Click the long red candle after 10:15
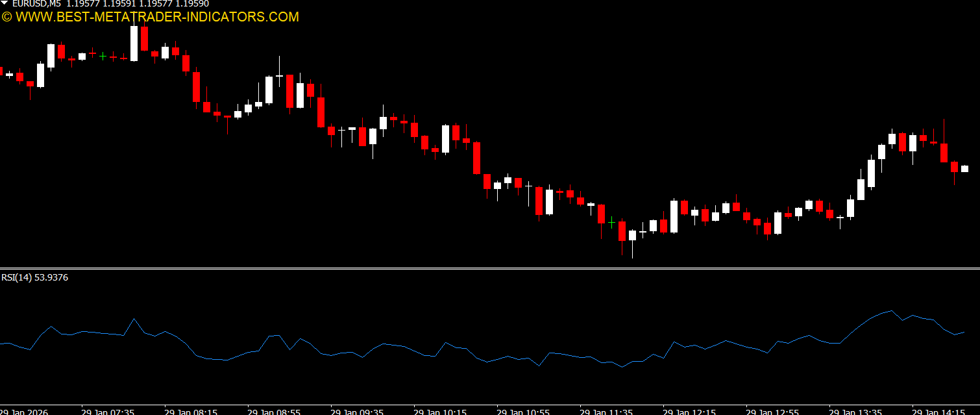980x415 pixels. click(x=476, y=158)
